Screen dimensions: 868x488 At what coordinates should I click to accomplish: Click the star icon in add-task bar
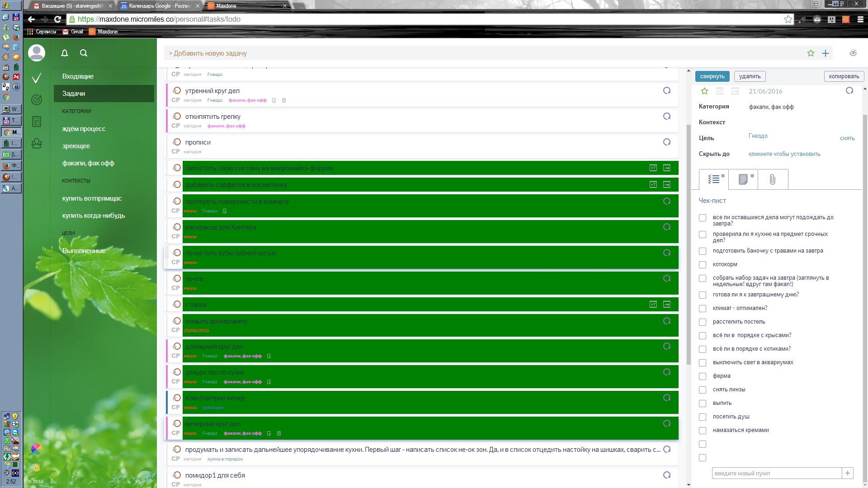coord(811,53)
